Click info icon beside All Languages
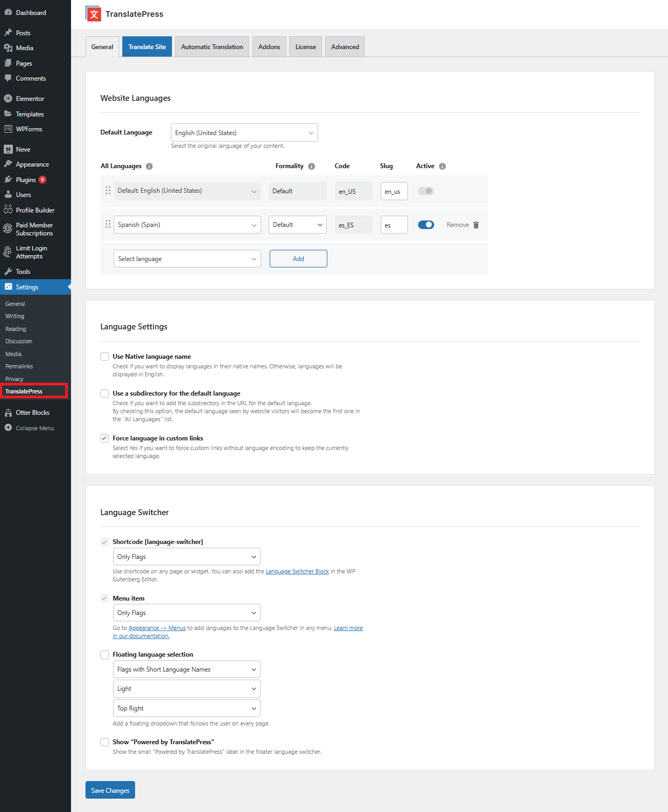Screen dimensions: 668x812 pos(149,166)
